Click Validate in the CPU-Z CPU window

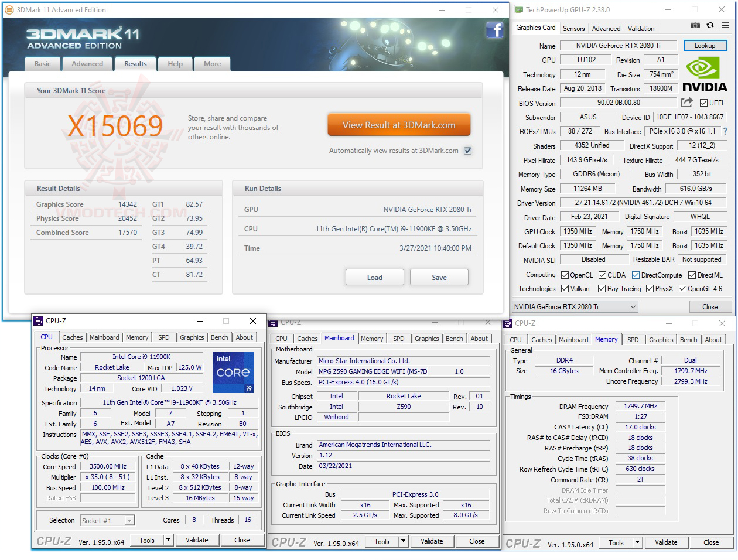pos(197,540)
